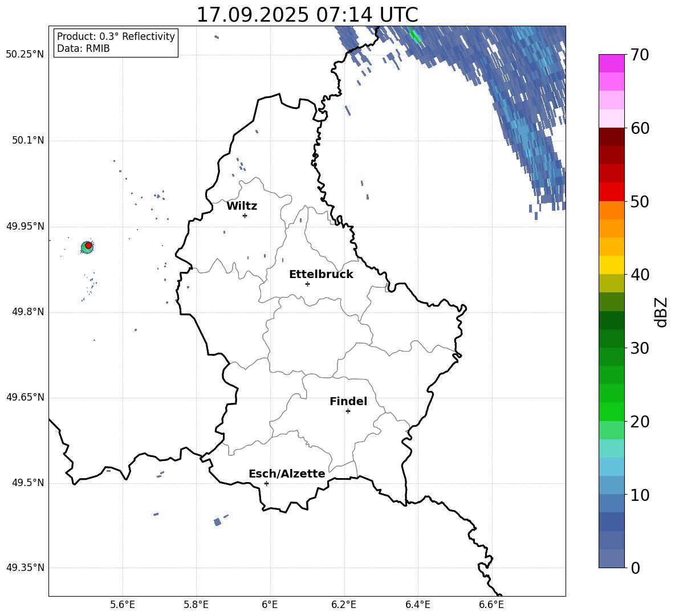Image resolution: width=675 pixels, height=616 pixels.
Task: Click the colorbar tick label 40
Action: click(x=639, y=275)
